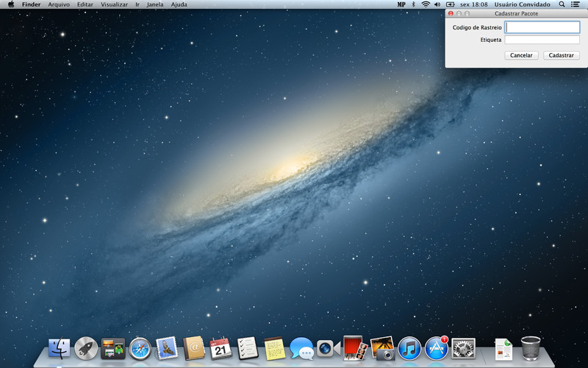Open the document stack in Dock

[503, 349]
